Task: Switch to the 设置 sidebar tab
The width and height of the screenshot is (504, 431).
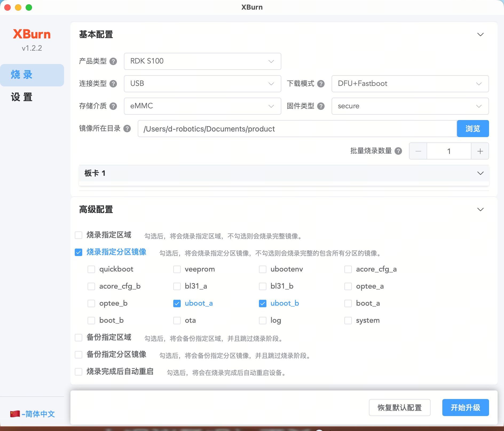Action: (x=32, y=97)
